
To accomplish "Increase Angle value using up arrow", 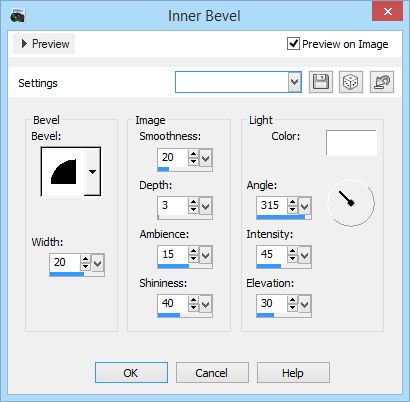I will (292, 202).
